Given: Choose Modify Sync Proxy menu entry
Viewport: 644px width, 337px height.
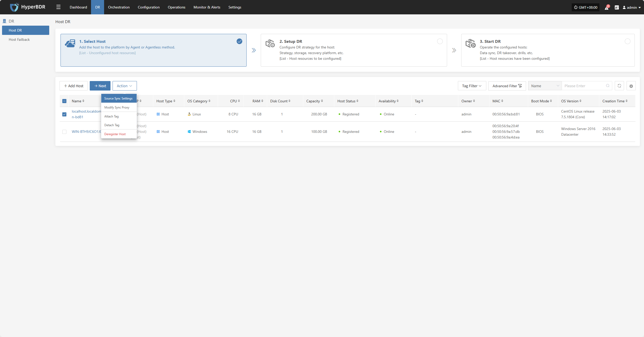Looking at the screenshot, I should (119, 107).
